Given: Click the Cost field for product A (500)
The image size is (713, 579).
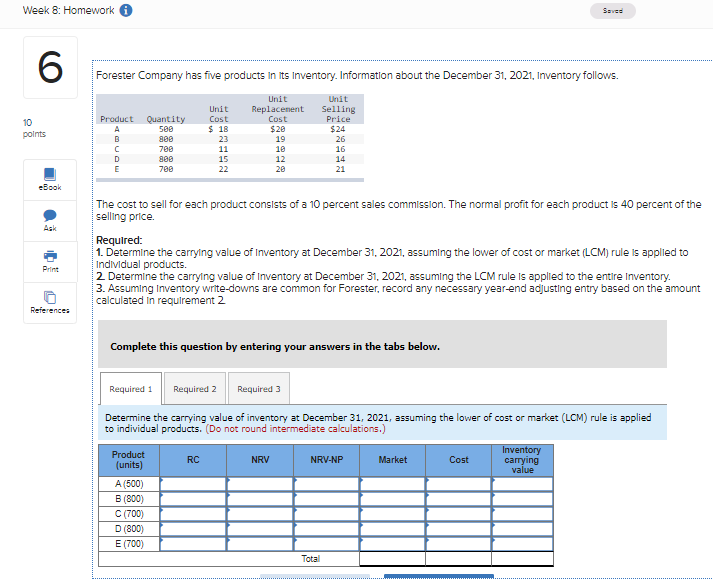Looking at the screenshot, I should (459, 484).
